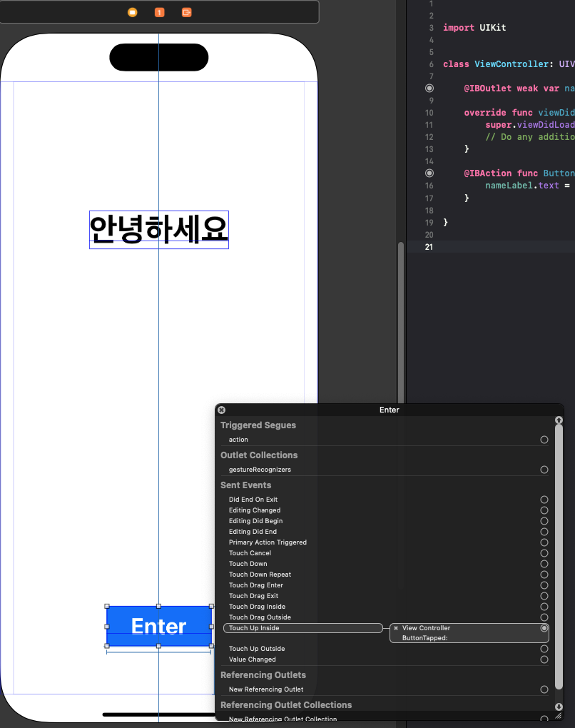
Task: Click the New Referencing Outlet connection circle
Action: 544,689
